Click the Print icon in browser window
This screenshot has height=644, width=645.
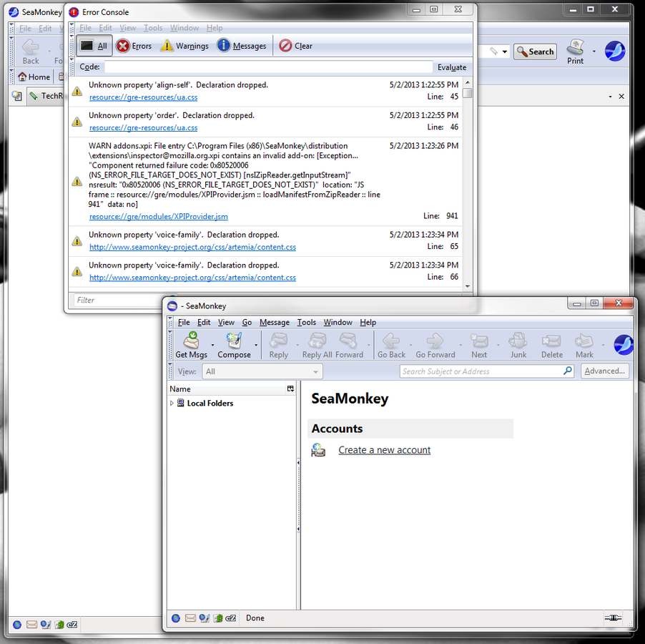tap(575, 47)
